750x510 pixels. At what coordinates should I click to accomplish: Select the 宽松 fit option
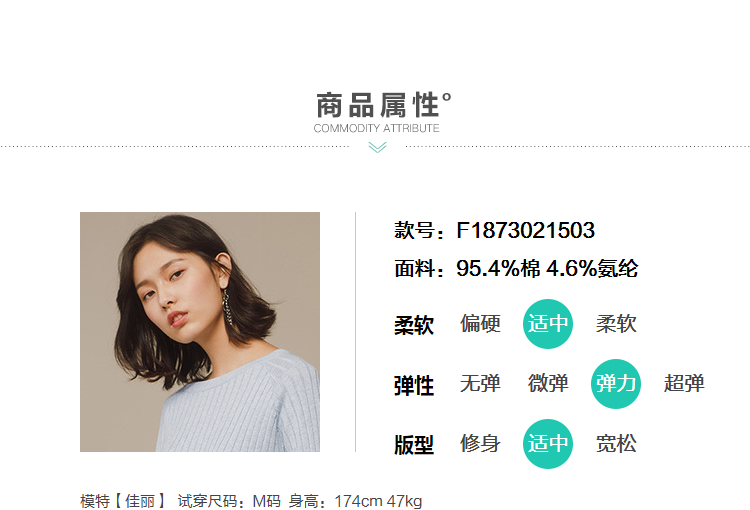[x=616, y=443]
